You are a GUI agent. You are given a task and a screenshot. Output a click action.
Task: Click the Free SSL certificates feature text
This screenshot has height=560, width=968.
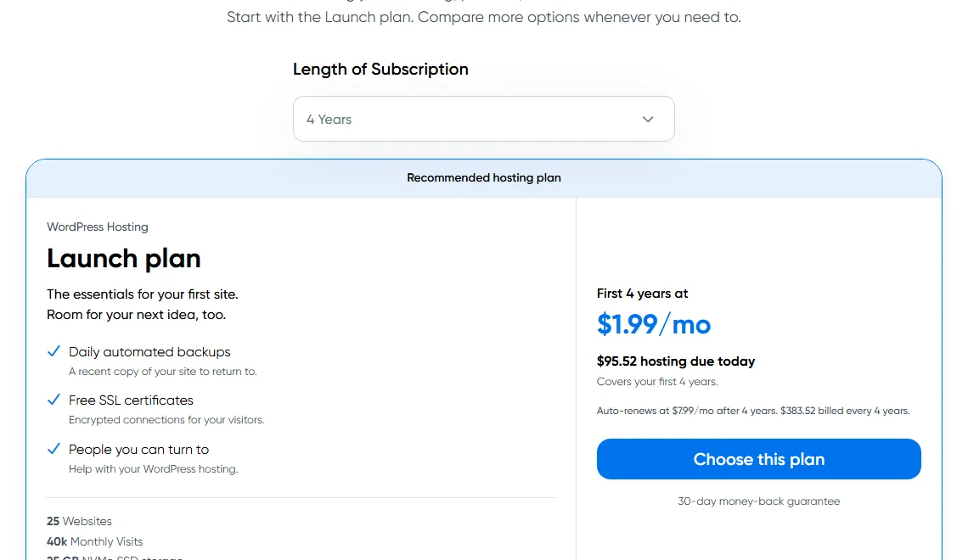click(131, 400)
